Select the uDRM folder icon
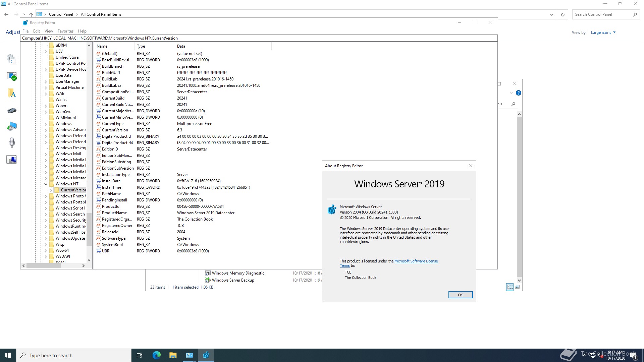The height and width of the screenshot is (362, 644). (51, 45)
